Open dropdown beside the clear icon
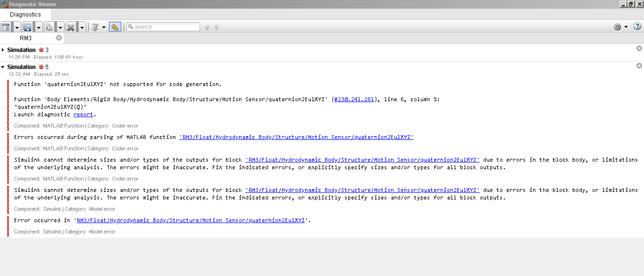 pos(82,27)
